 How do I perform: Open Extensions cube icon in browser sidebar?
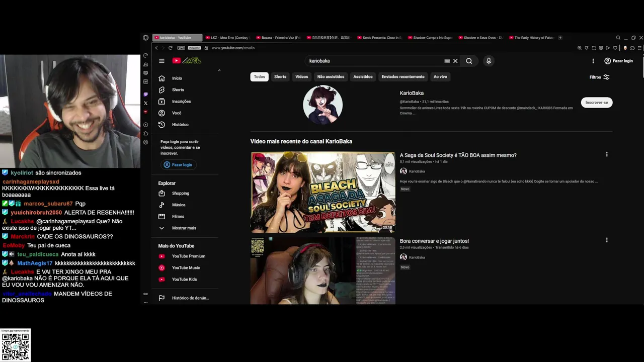(x=146, y=133)
